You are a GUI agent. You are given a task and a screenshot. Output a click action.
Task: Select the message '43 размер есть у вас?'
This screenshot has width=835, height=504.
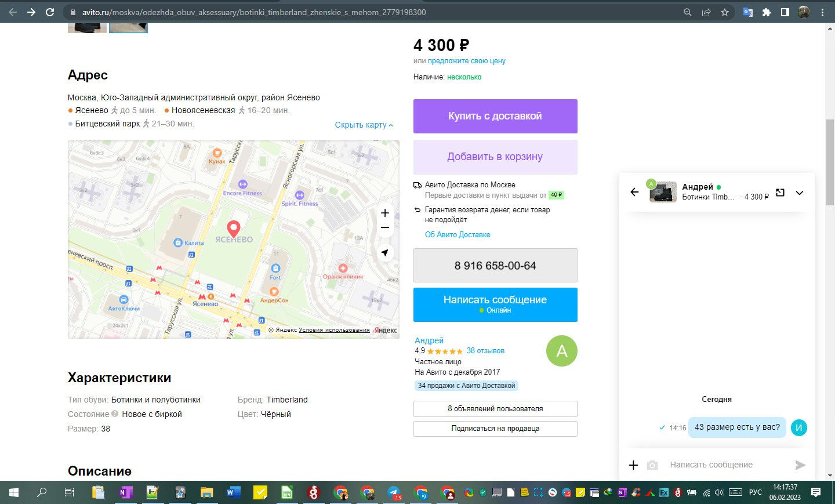tap(737, 427)
